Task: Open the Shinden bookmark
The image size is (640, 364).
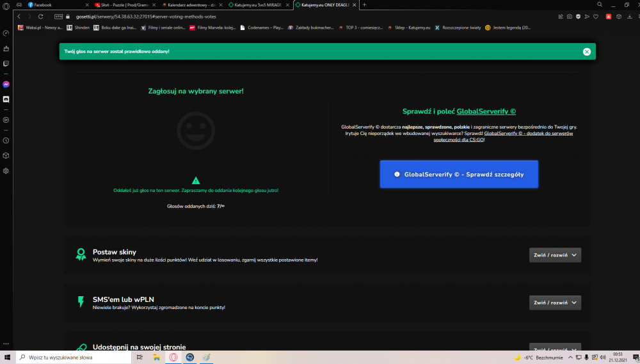Action: [x=78, y=28]
